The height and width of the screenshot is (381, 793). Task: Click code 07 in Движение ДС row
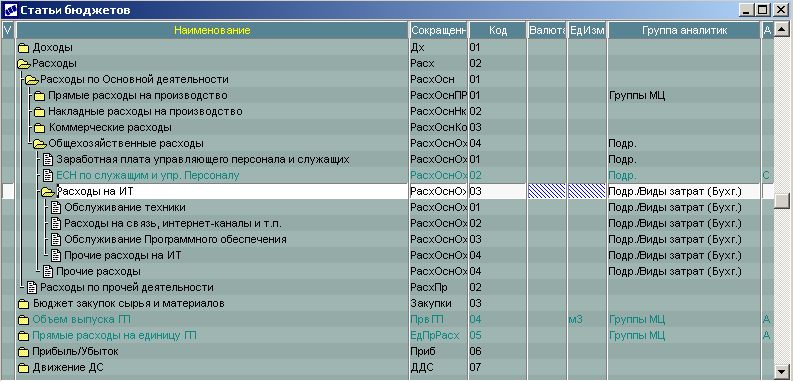tap(475, 368)
